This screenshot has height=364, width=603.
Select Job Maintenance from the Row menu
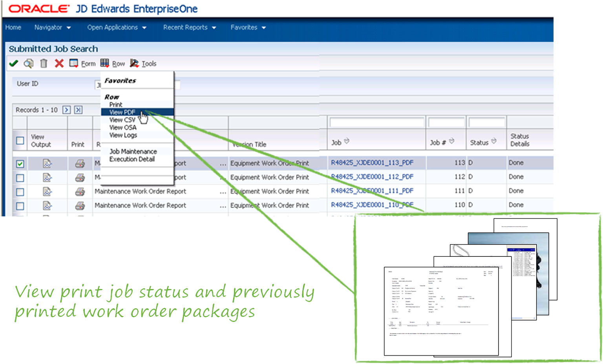point(133,151)
